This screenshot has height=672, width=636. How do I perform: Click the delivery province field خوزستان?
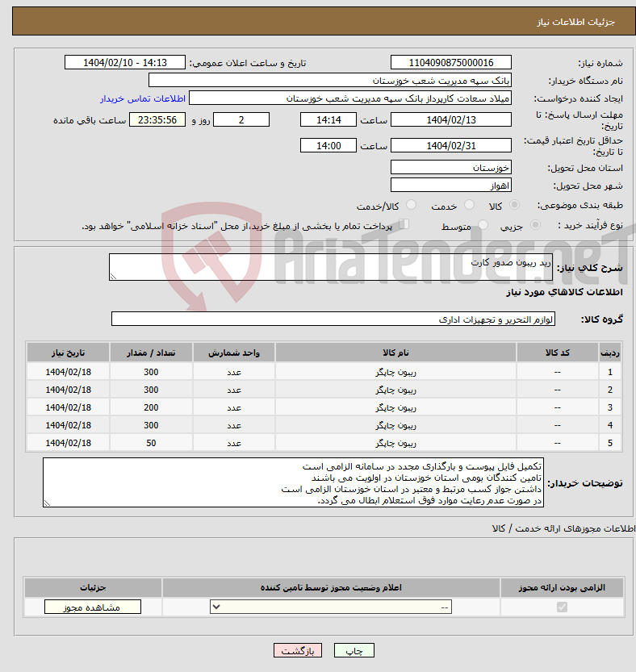point(451,167)
